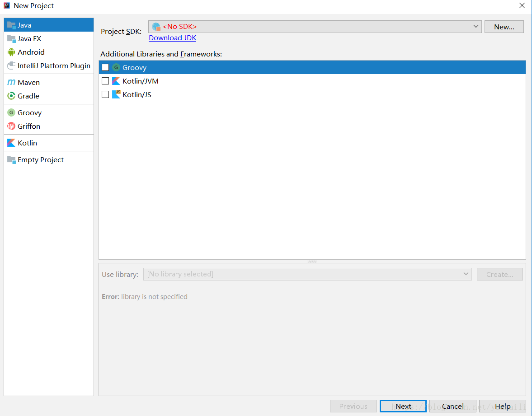Click the Kotlin/JS row text

tap(137, 94)
